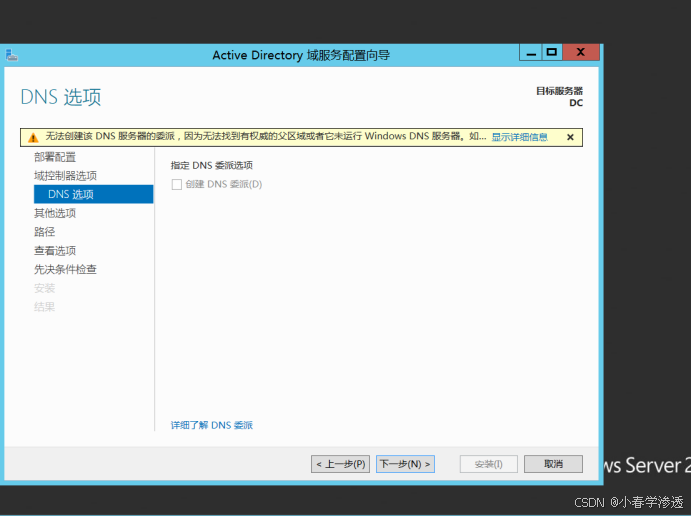The height and width of the screenshot is (517, 692).
Task: Maximize the Active Directory wizard window
Action: tap(552, 53)
